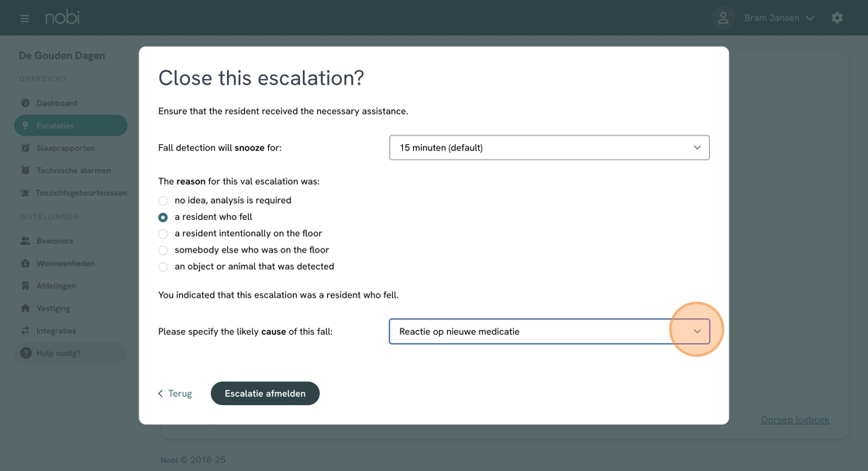Screen dimensions: 868x471
Task: Click the Hulp nodig question mark icon
Action: click(26, 352)
